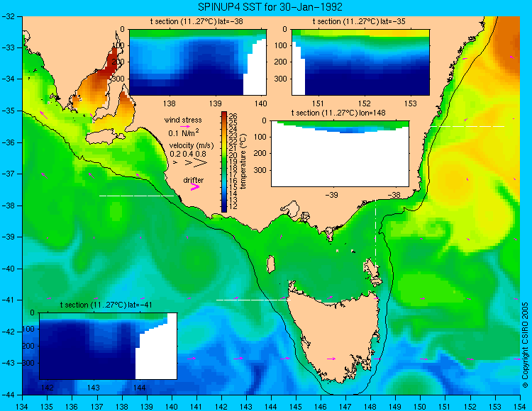The width and height of the screenshot is (532, 411).
Task: Click the '-40' main latitude axis label
Action: click(x=9, y=269)
